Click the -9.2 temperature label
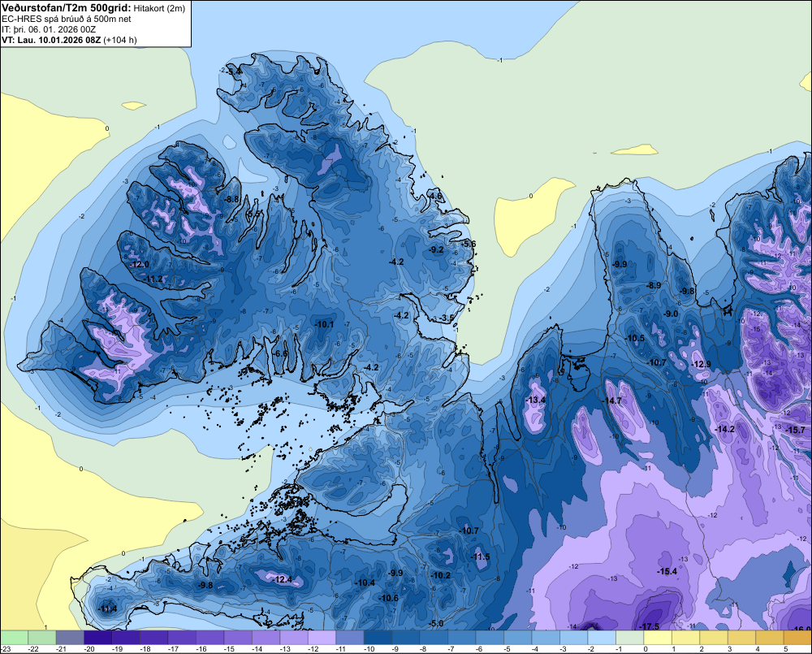812x654 pixels. pyautogui.click(x=437, y=249)
